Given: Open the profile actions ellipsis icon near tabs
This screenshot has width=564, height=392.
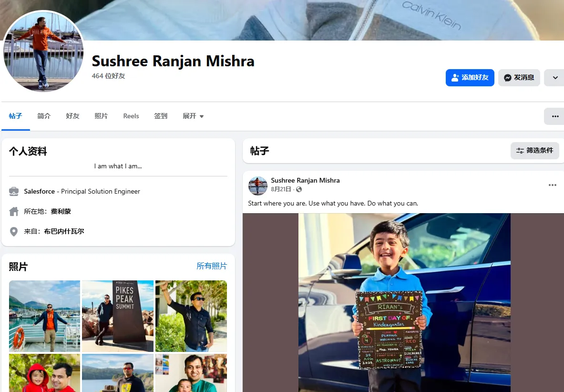Looking at the screenshot, I should 554,116.
